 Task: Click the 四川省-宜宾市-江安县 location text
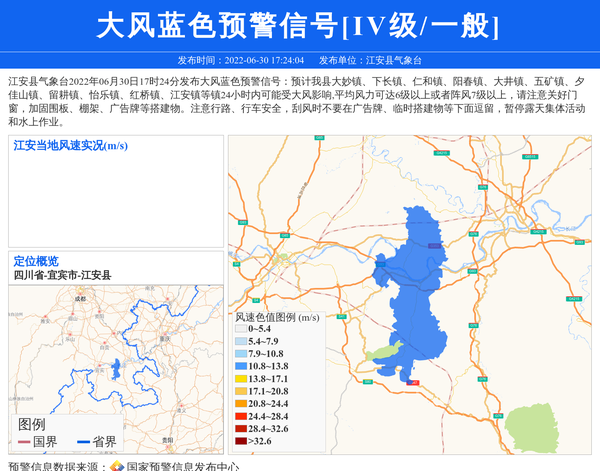tap(62, 275)
